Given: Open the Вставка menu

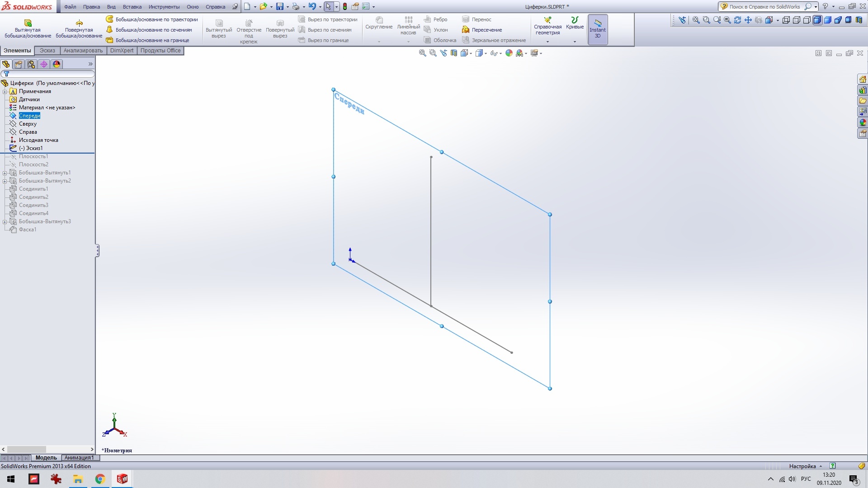Looking at the screenshot, I should [132, 7].
